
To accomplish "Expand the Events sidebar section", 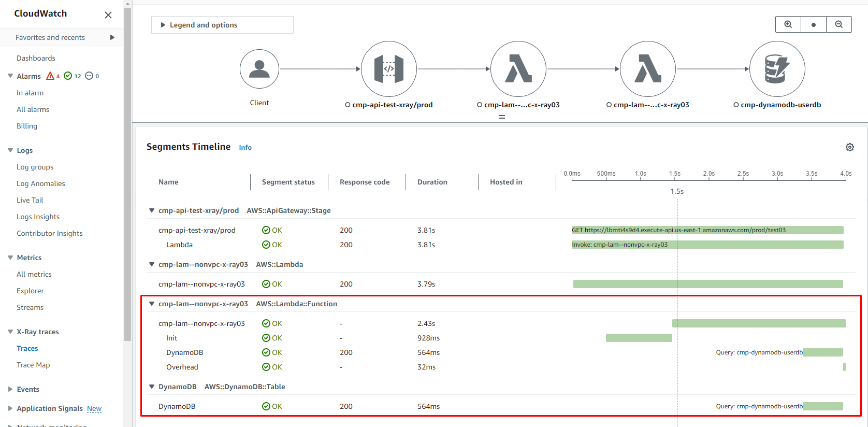I will tap(10, 389).
